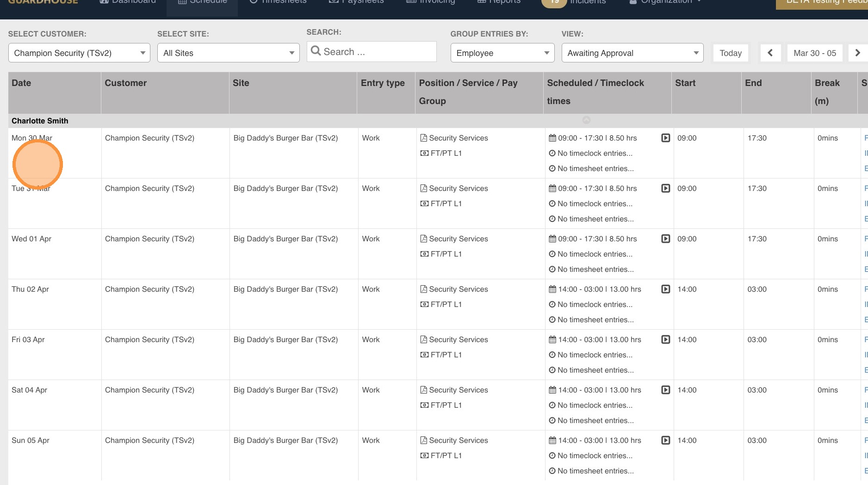Viewport: 868px width, 485px height.
Task: Click the 14:00 start time for Thu 02 Apr
Action: pos(687,289)
